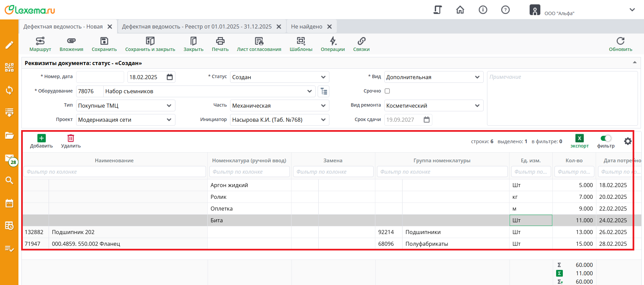Switch to the Не найдено tab
644x285 pixels.
[x=307, y=26]
